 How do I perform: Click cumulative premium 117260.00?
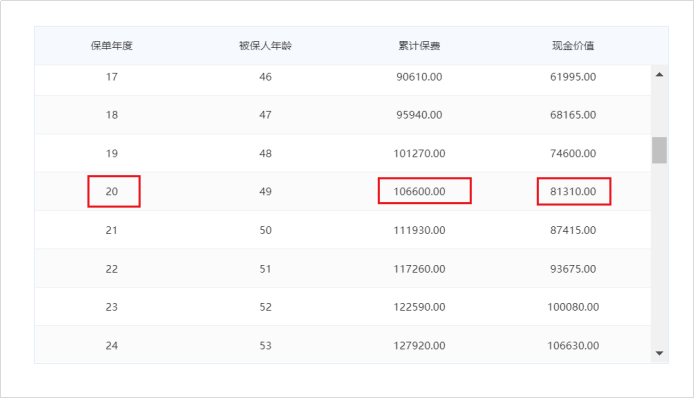pyautogui.click(x=419, y=269)
